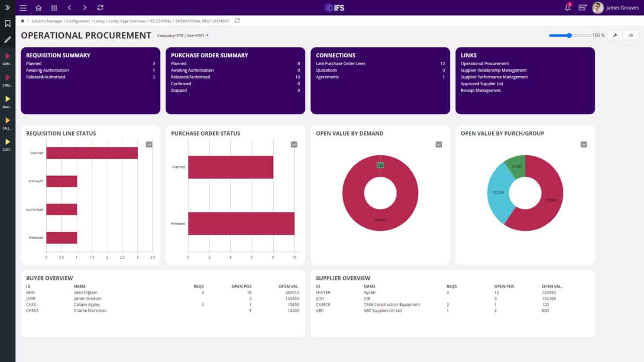This screenshot has height=362, width=644.
Task: Open Supplier Relationship Management link
Action: [493, 70]
